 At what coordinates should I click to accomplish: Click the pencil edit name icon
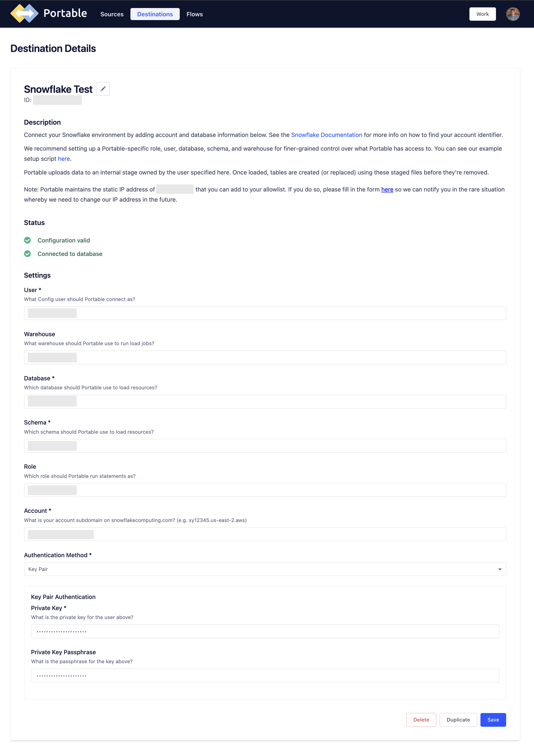pyautogui.click(x=103, y=89)
